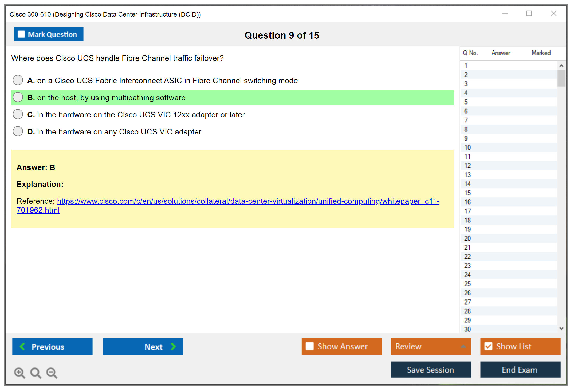
Task: Click the End Exam button
Action: pos(520,370)
